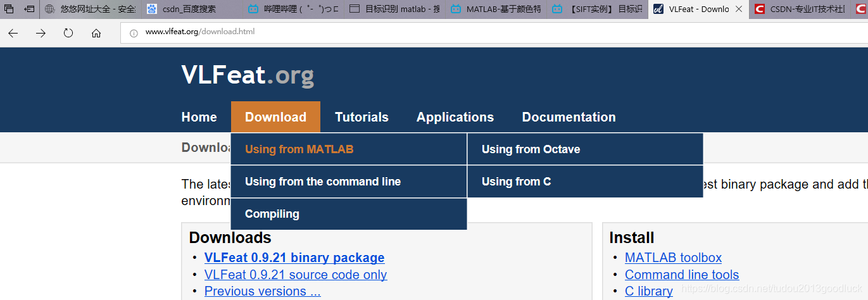Open Previous versions link
Image resolution: width=868 pixels, height=300 pixels.
click(x=263, y=291)
